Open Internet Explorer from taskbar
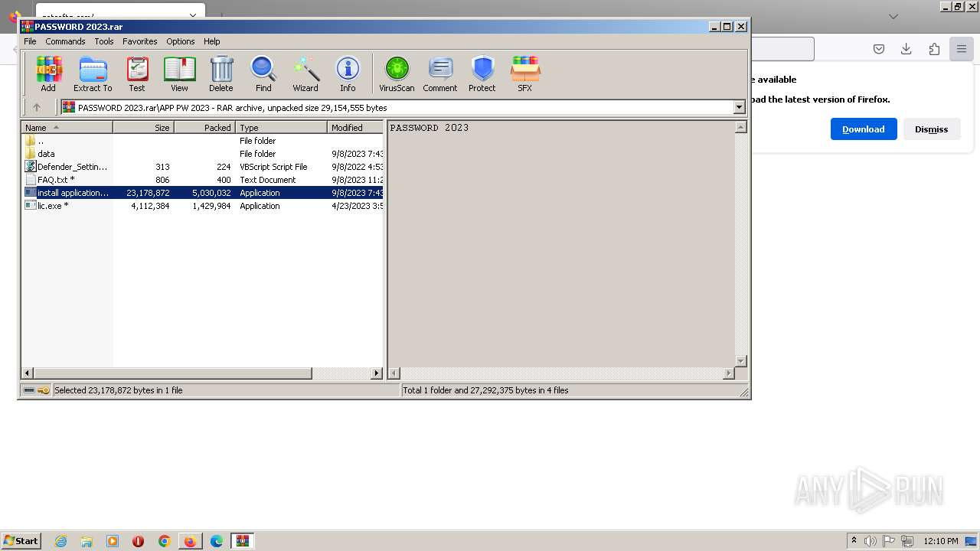 tap(60, 541)
